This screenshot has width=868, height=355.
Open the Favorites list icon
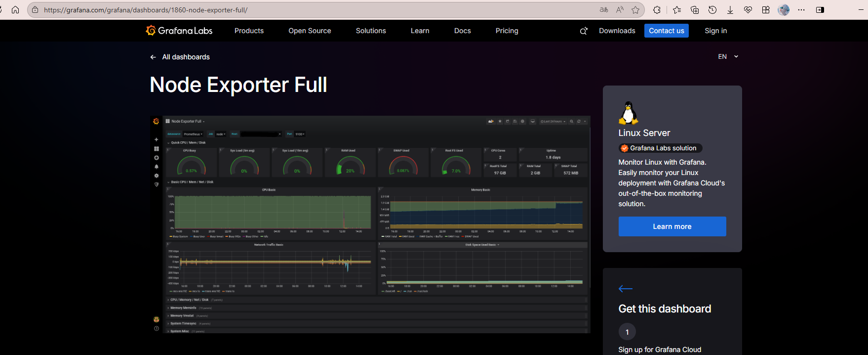pos(677,10)
